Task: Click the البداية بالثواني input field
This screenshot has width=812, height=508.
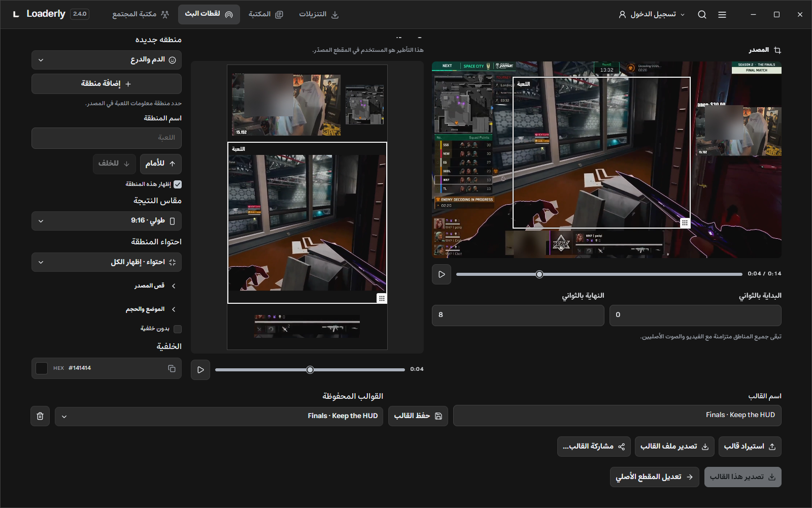Action: pyautogui.click(x=695, y=315)
